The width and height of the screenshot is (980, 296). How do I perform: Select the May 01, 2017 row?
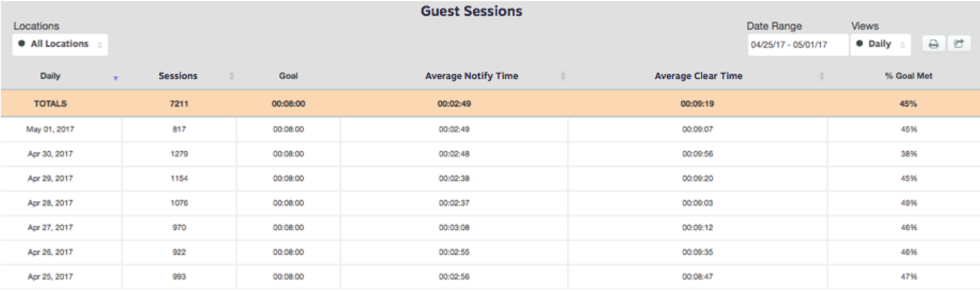(490, 129)
